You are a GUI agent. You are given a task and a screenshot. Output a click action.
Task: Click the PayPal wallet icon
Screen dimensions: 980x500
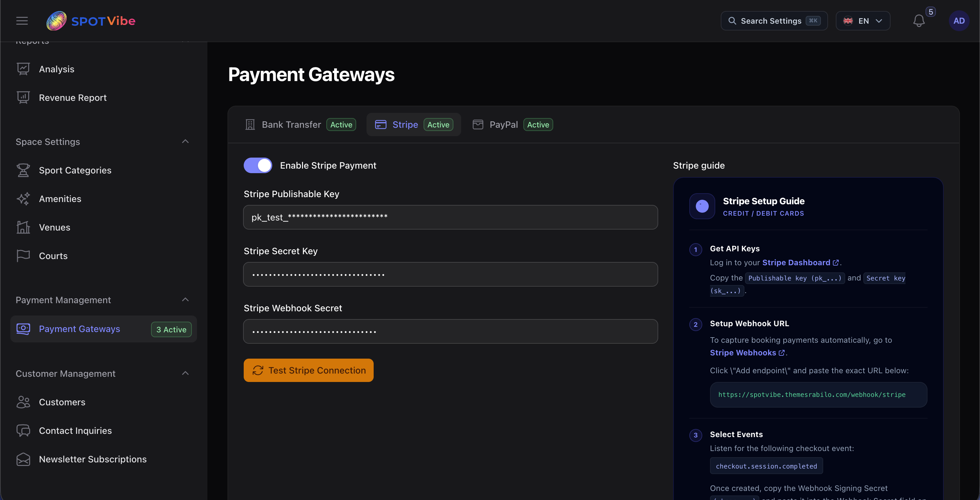(478, 125)
